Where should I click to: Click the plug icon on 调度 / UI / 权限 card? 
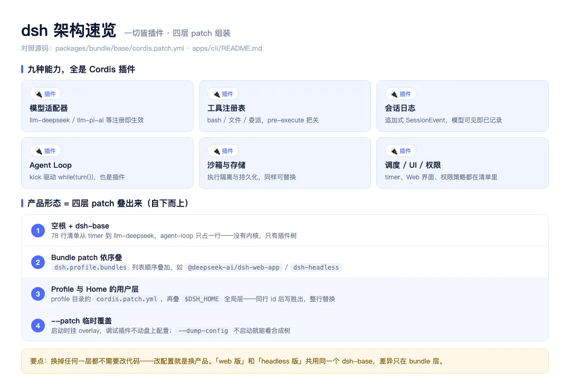coord(394,151)
